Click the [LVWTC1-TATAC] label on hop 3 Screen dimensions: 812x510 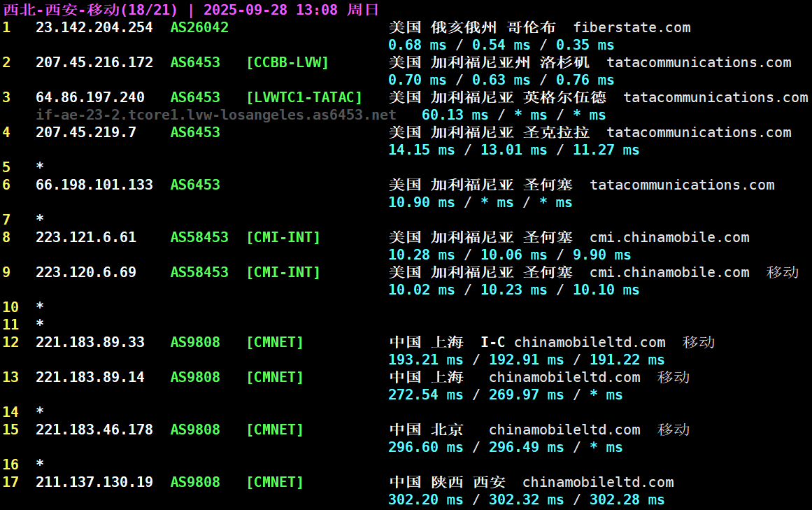point(304,97)
